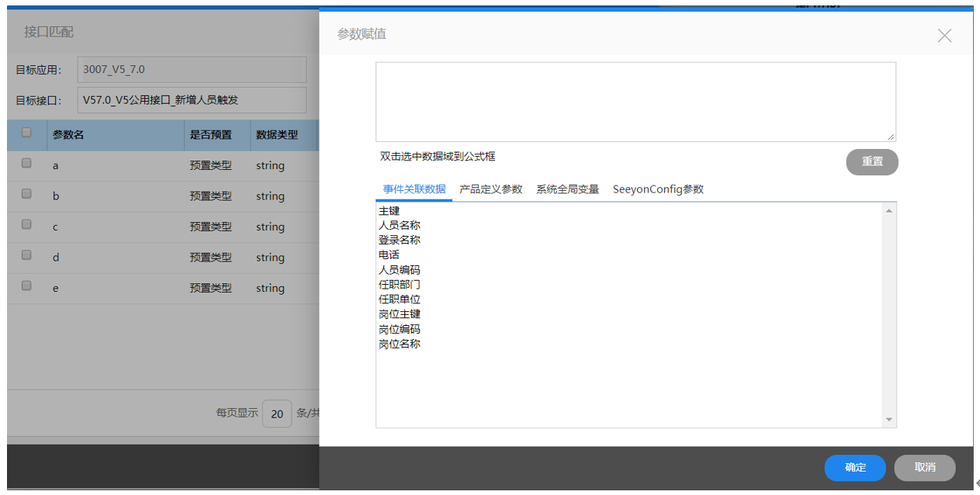Click the list scrollbar up arrow
Screen dimensions: 980x495
(888, 211)
